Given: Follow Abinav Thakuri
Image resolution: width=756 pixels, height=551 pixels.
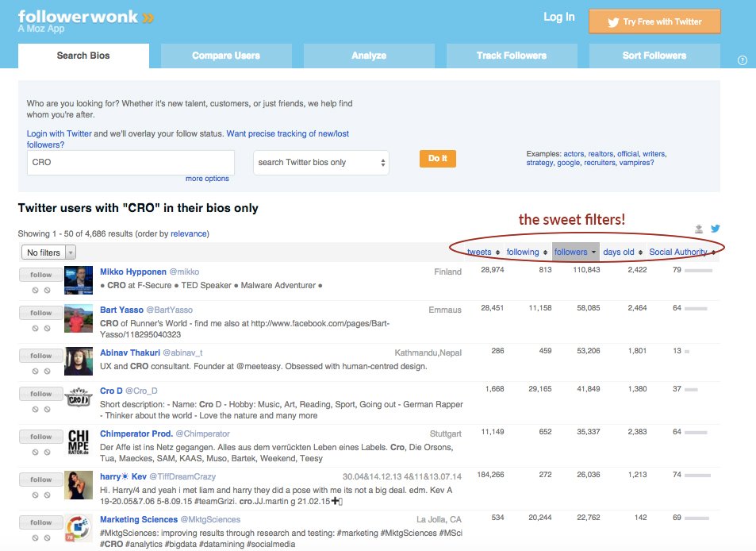Looking at the screenshot, I should click(41, 356).
